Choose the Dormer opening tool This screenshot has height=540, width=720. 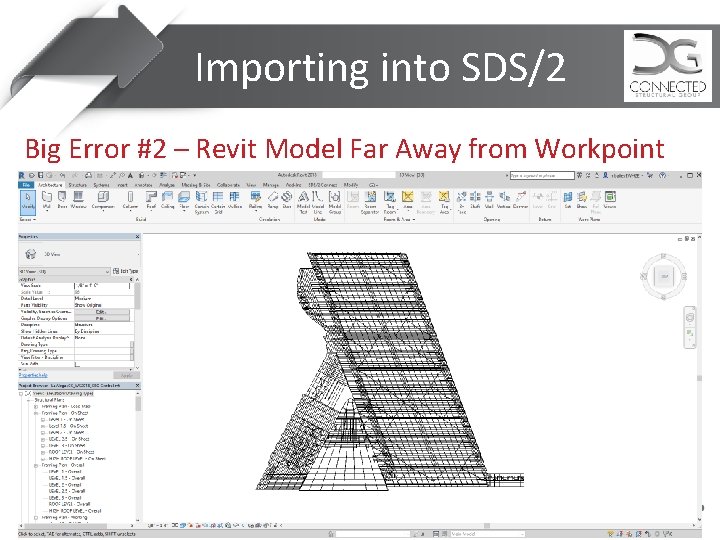tap(520, 201)
